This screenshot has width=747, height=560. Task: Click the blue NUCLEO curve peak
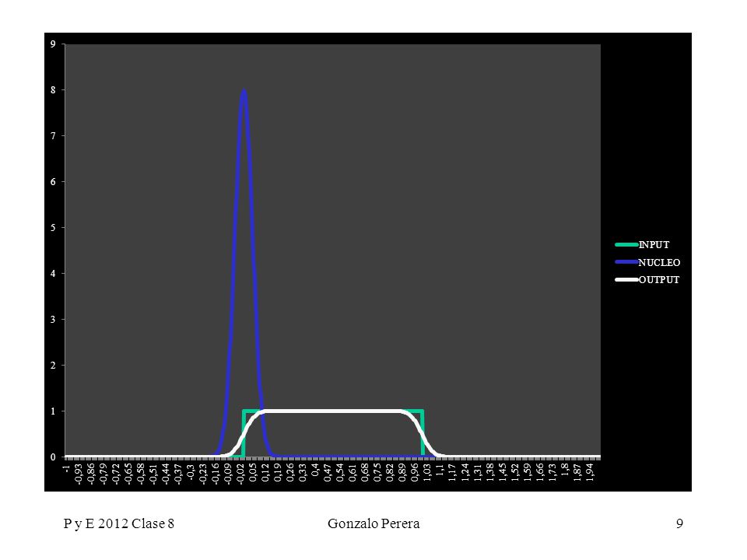[x=244, y=92]
